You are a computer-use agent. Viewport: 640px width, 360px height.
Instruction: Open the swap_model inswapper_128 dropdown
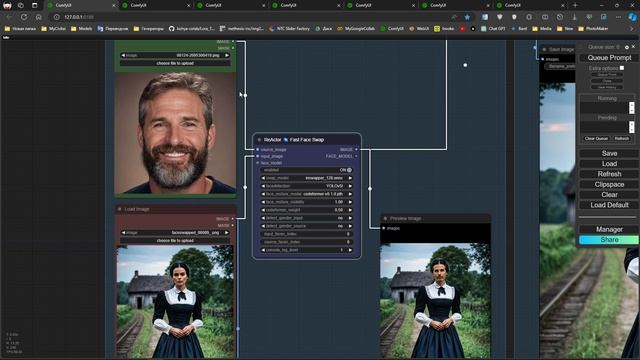click(x=307, y=178)
